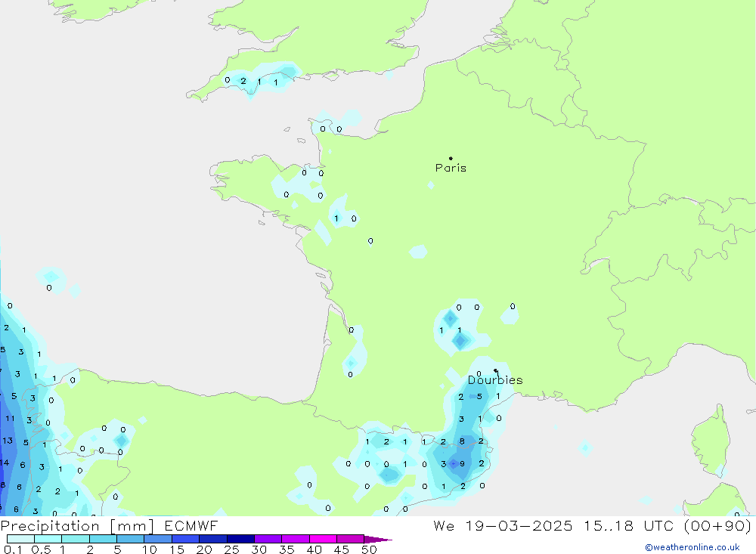Click the precipitation value 11 on map
The width and height of the screenshot is (756, 554).
pyautogui.click(x=10, y=419)
